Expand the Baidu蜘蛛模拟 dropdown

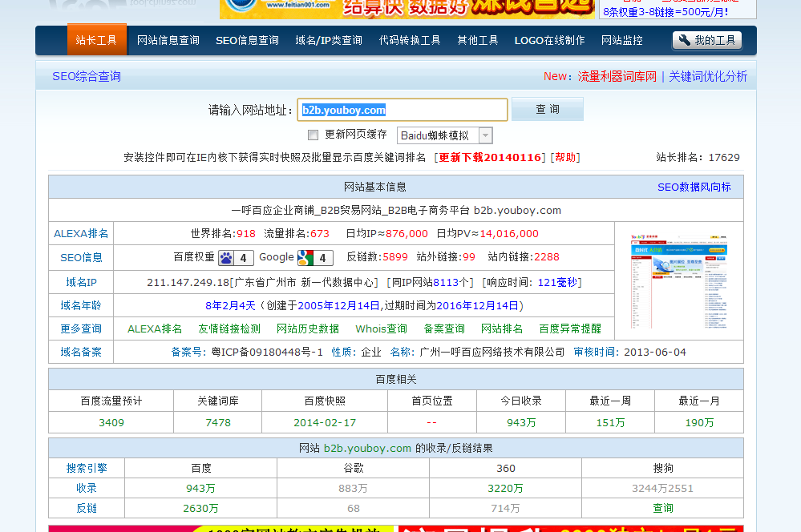click(x=485, y=135)
